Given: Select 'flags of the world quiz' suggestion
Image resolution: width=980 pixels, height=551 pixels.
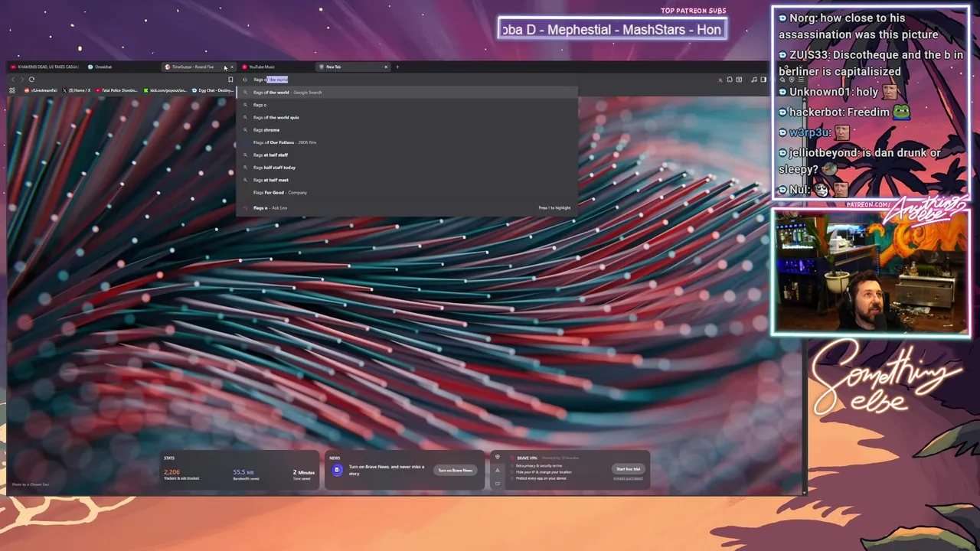Looking at the screenshot, I should tap(407, 117).
